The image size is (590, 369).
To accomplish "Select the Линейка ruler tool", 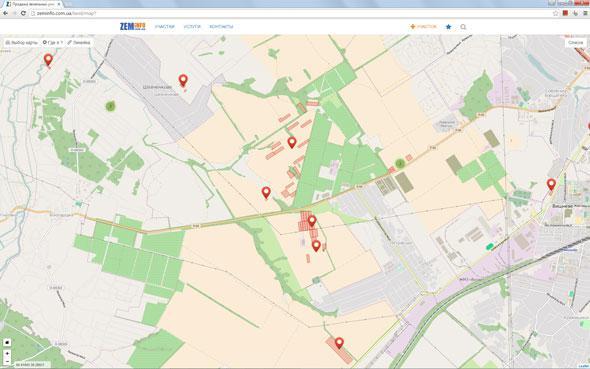I will [x=79, y=43].
